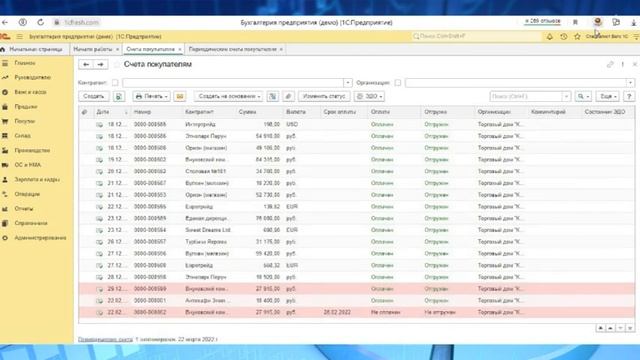Screen dimensions: 640x360
Task: Click the Не оплачен payment status cell
Action: (385, 312)
